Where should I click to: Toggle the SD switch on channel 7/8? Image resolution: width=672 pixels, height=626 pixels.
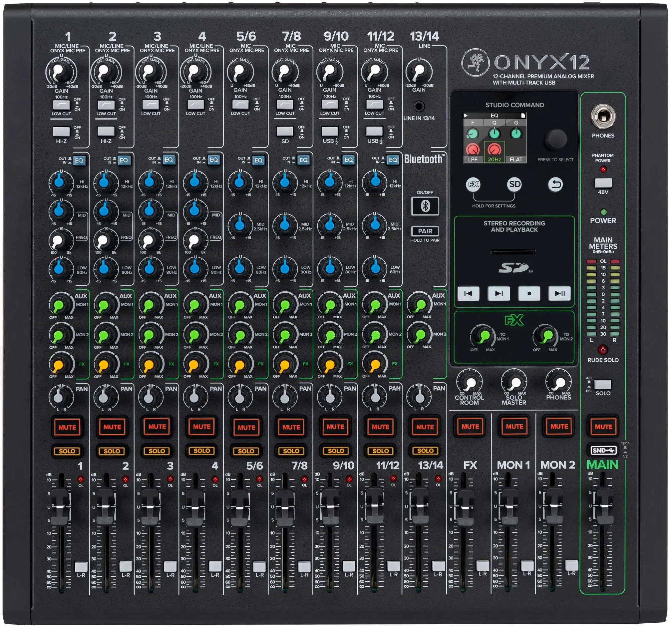click(x=285, y=131)
